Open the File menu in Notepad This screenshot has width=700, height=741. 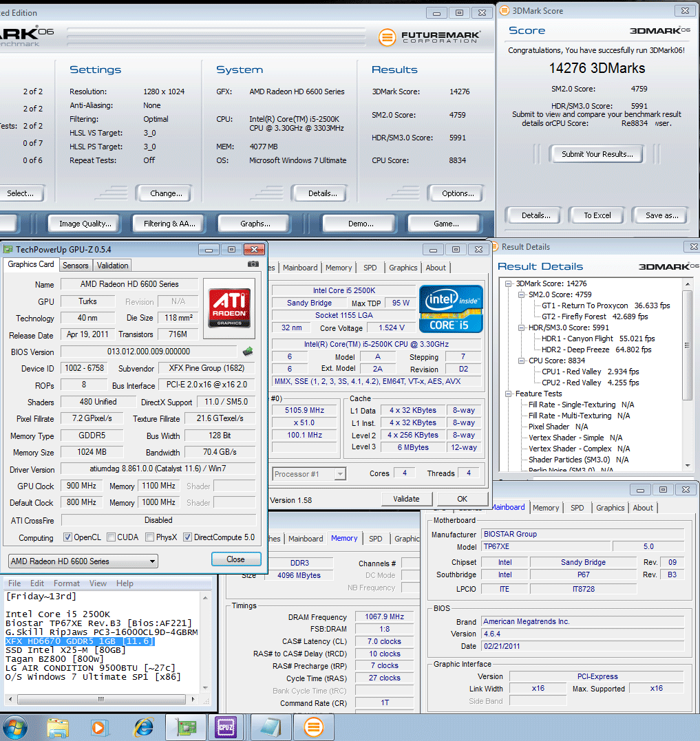[x=14, y=583]
